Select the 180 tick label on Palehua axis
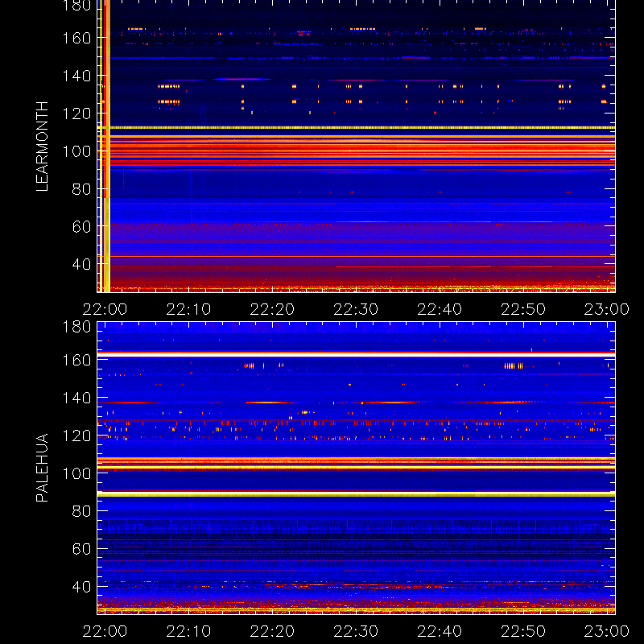The width and height of the screenshot is (644, 644). coord(76,327)
